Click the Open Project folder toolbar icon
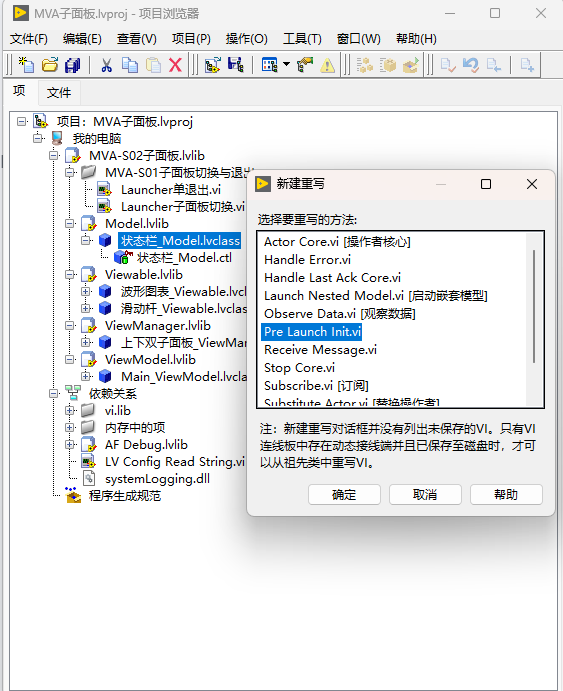This screenshot has height=691, width=563. pyautogui.click(x=50, y=65)
